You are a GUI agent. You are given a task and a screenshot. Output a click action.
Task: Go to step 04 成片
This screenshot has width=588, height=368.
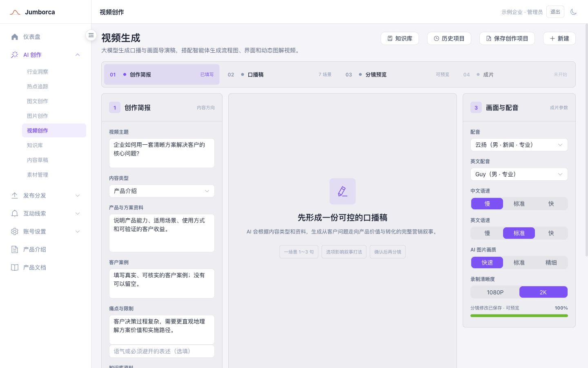tap(515, 74)
